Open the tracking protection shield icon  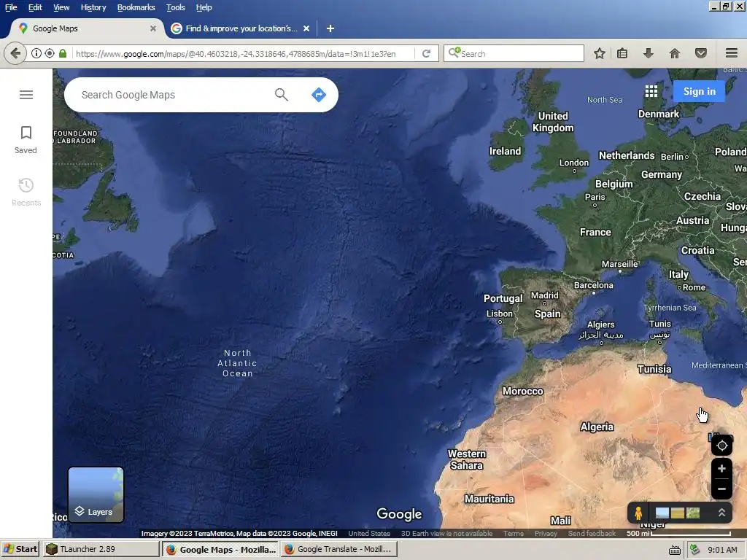pyautogui.click(x=50, y=53)
